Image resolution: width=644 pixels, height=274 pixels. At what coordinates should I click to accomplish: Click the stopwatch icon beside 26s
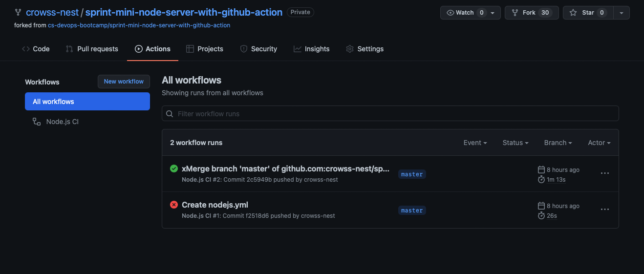pyautogui.click(x=541, y=215)
